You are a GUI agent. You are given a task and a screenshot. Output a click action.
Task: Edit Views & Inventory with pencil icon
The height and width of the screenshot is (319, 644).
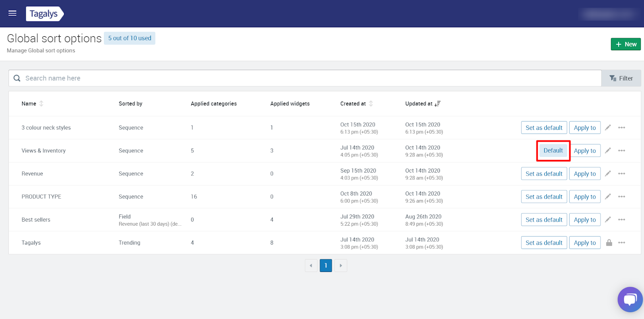(608, 150)
